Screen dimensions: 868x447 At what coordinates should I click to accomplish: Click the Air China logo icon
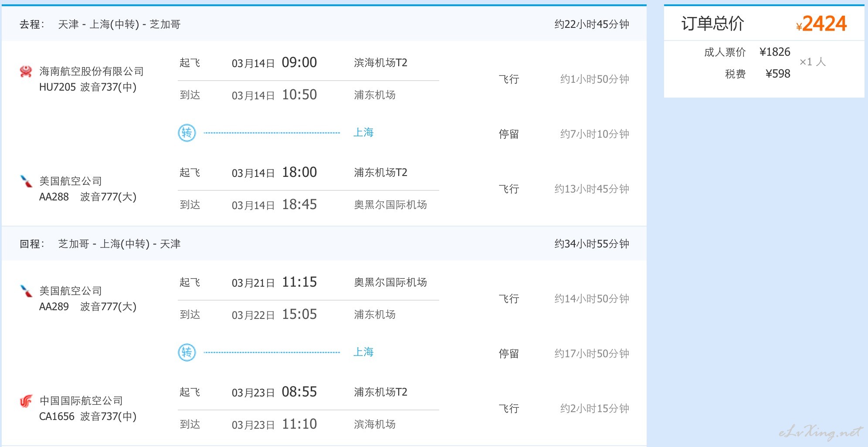pyautogui.click(x=26, y=401)
